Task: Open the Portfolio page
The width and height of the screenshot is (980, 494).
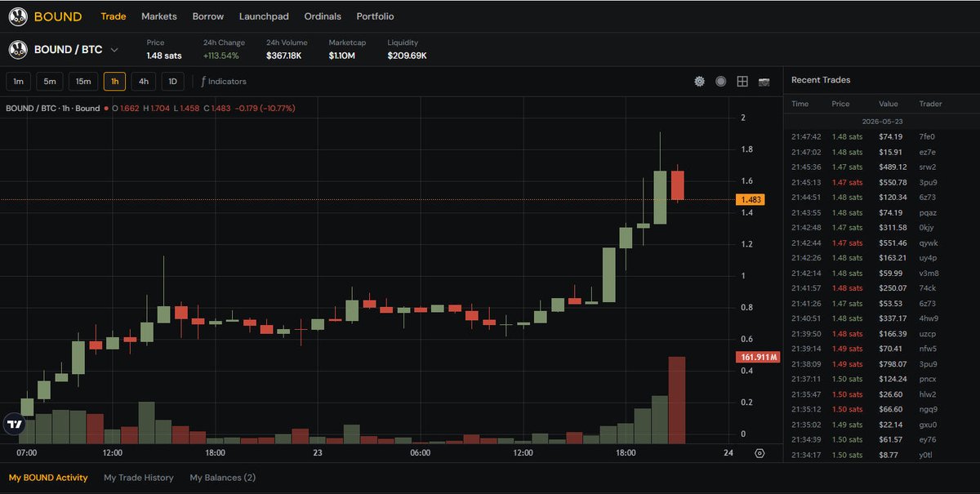Action: (375, 16)
